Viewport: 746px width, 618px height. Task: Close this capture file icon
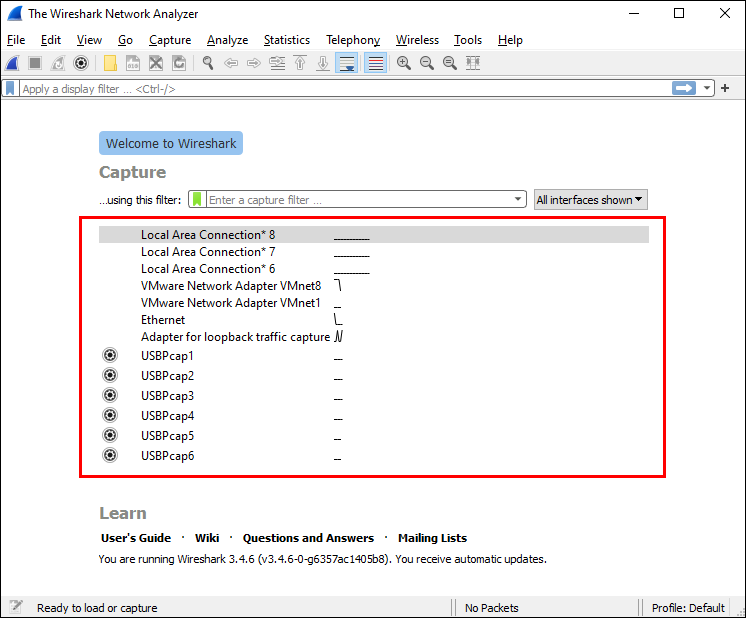[x=156, y=63]
